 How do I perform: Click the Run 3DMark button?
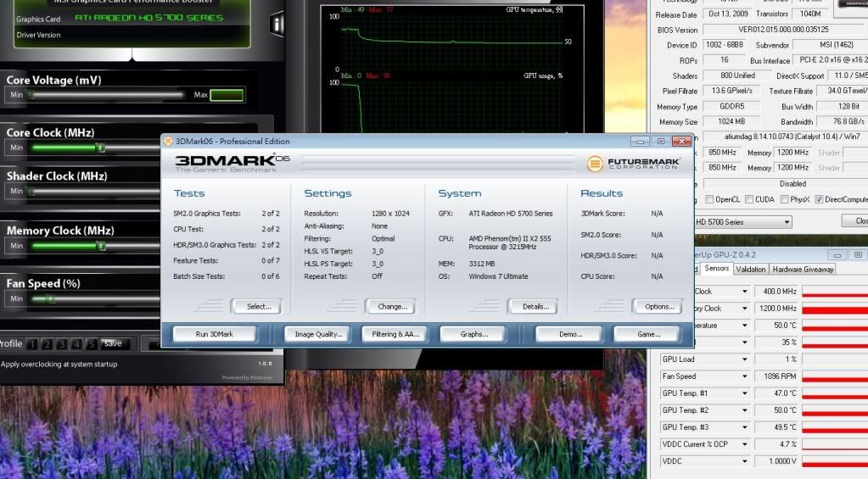[214, 334]
